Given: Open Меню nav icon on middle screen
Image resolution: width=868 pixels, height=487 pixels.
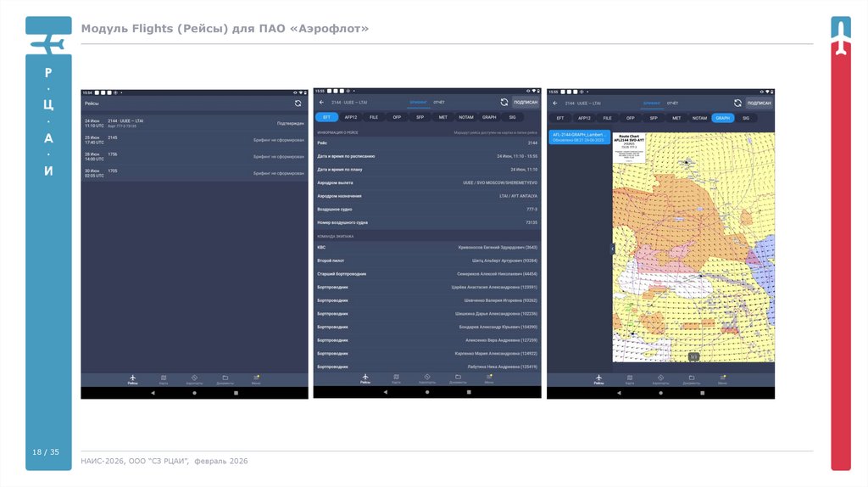Looking at the screenshot, I should tap(489, 378).
